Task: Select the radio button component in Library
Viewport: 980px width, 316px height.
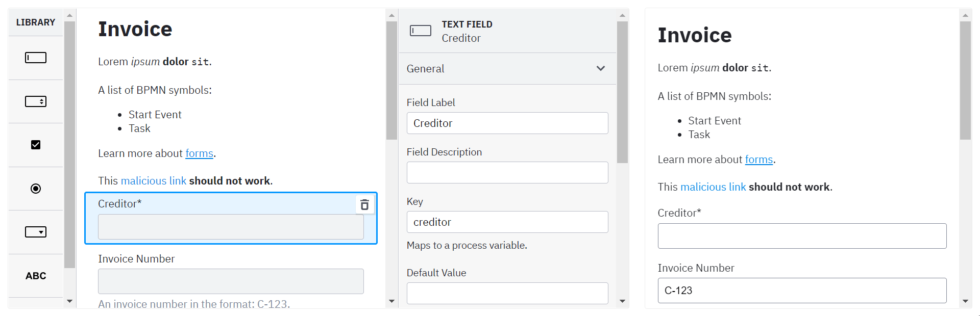Action: click(x=36, y=189)
